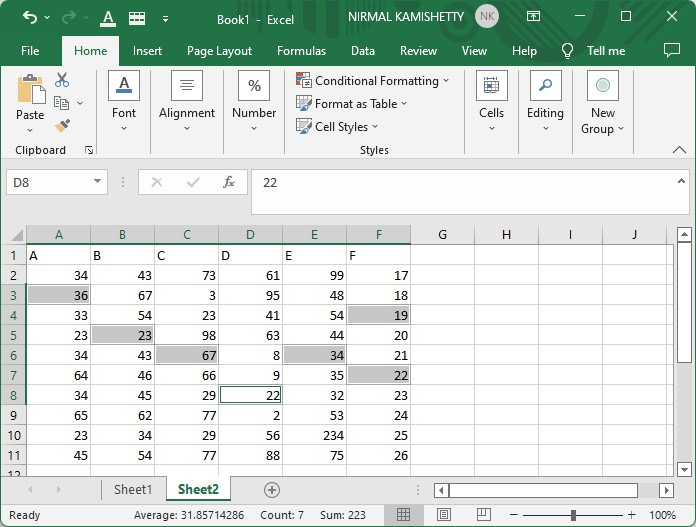Switch to the Sheet1 tab
The image size is (696, 527).
click(133, 489)
